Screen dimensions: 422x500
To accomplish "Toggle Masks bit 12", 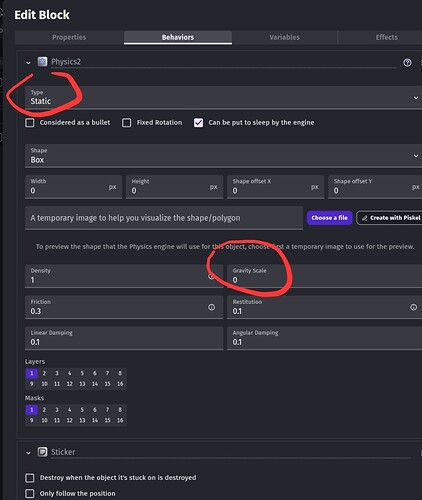I will 70,420.
